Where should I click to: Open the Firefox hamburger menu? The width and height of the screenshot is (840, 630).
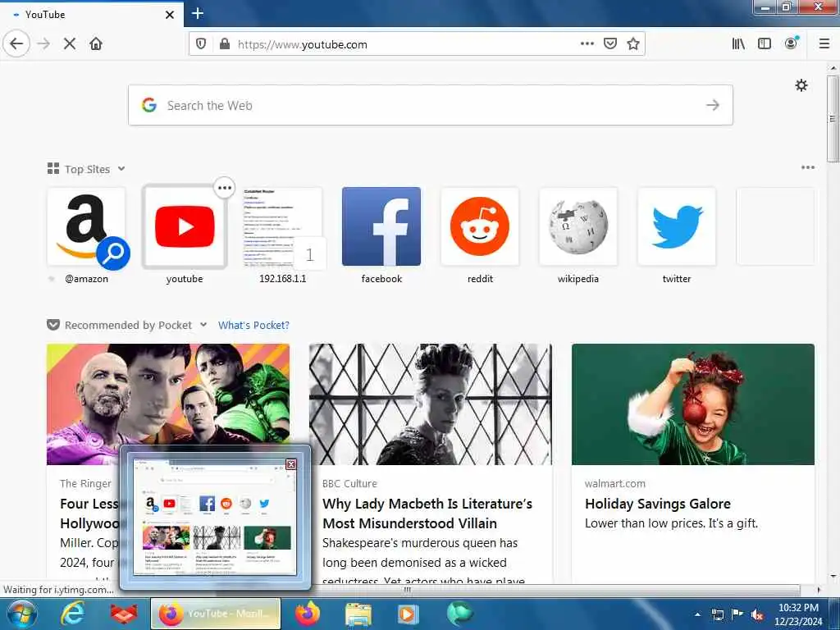point(824,44)
